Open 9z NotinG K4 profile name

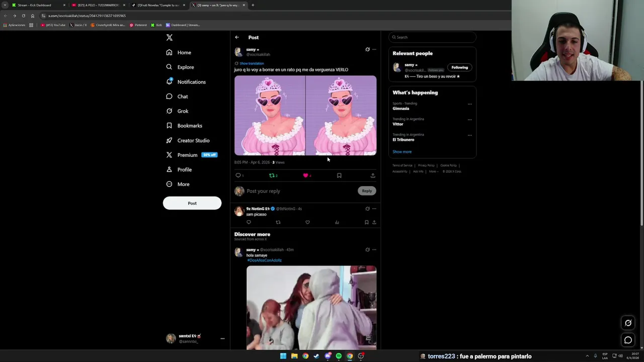pyautogui.click(x=258, y=209)
